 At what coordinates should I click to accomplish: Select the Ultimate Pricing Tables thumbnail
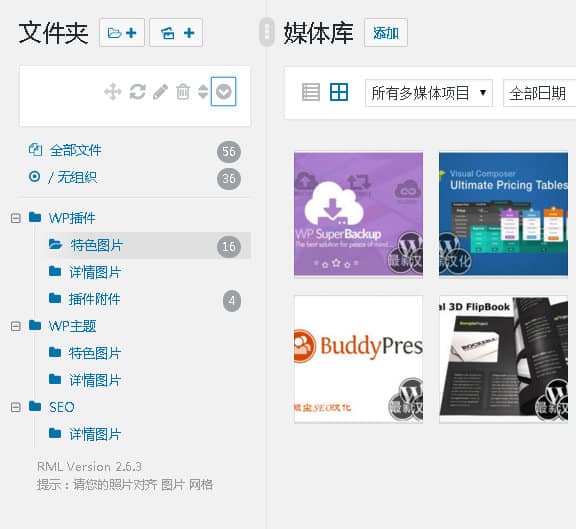[x=503, y=214]
